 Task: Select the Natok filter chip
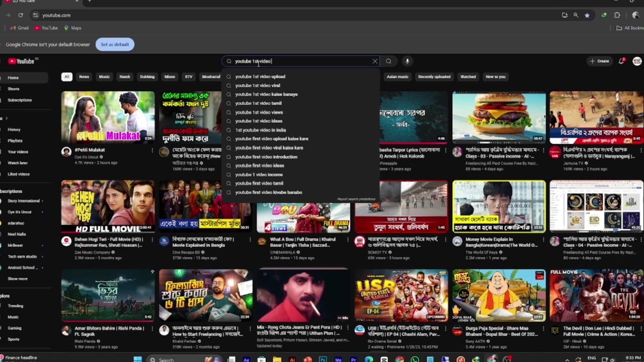[125, 77]
